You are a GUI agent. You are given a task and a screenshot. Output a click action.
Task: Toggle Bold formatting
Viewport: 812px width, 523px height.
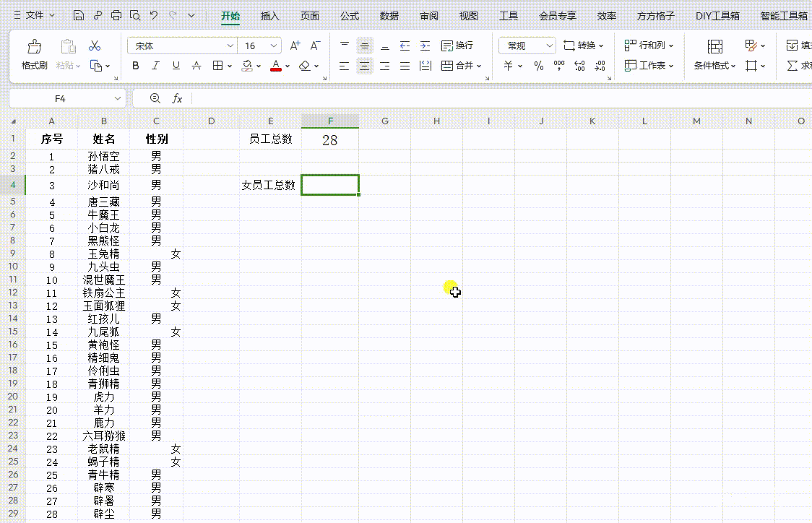point(136,66)
